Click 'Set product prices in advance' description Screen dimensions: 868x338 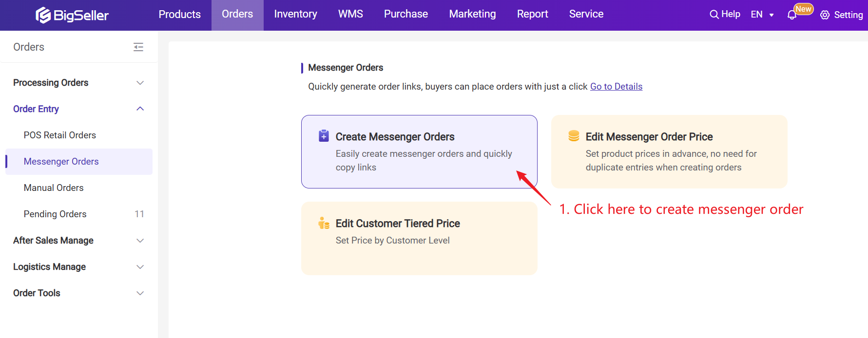(x=671, y=160)
